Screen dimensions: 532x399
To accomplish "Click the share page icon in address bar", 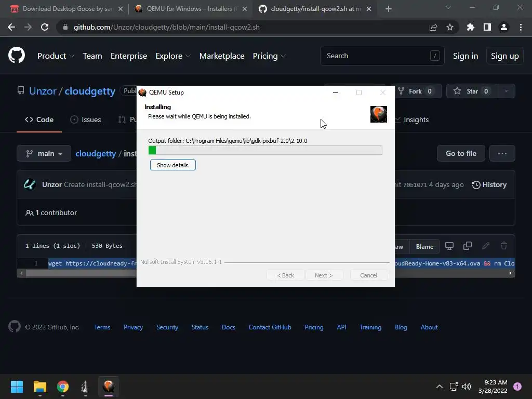I will (433, 27).
